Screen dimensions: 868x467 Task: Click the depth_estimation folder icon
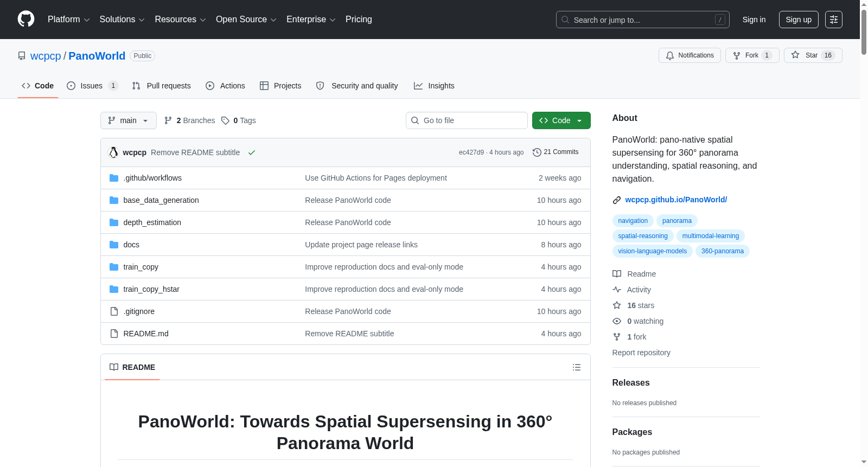tap(114, 222)
